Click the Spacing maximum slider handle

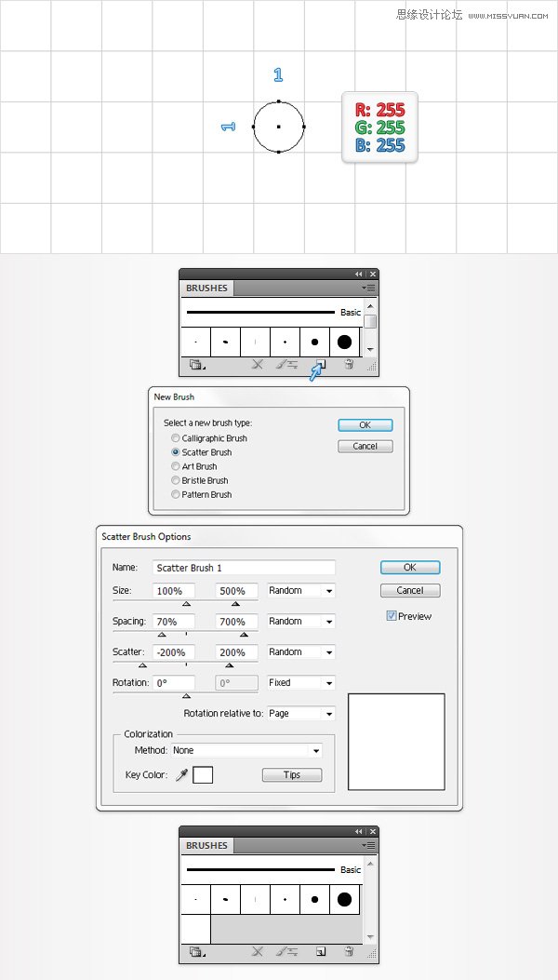244,635
